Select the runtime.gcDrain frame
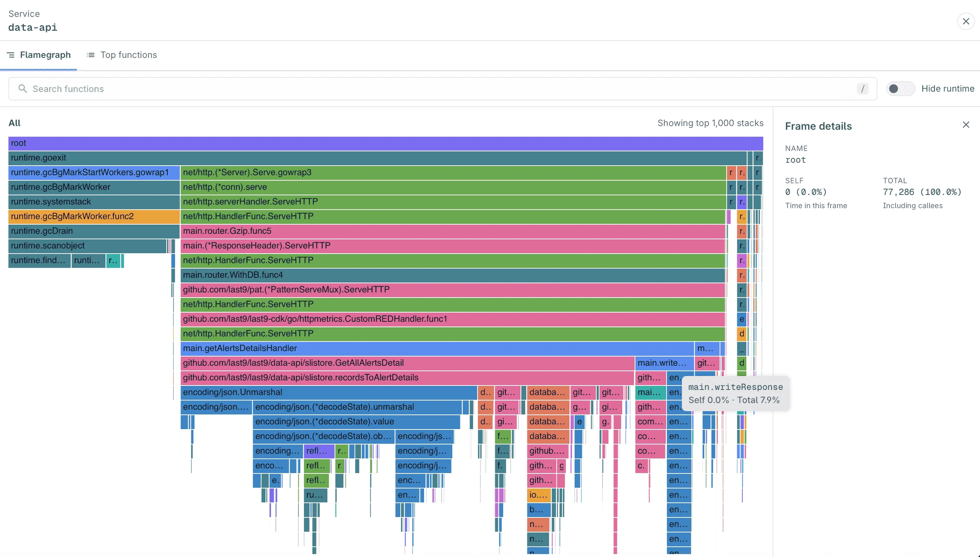The image size is (980, 557). coord(94,231)
